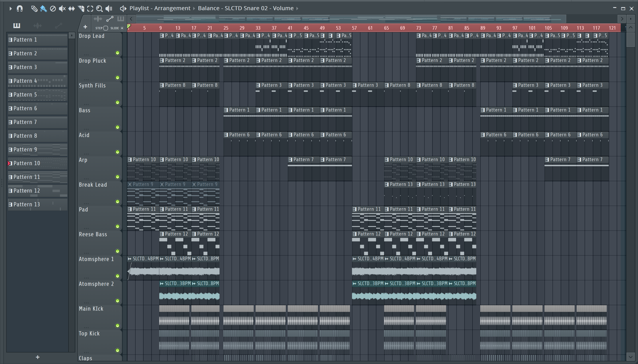Select the Slip tool

(72, 9)
